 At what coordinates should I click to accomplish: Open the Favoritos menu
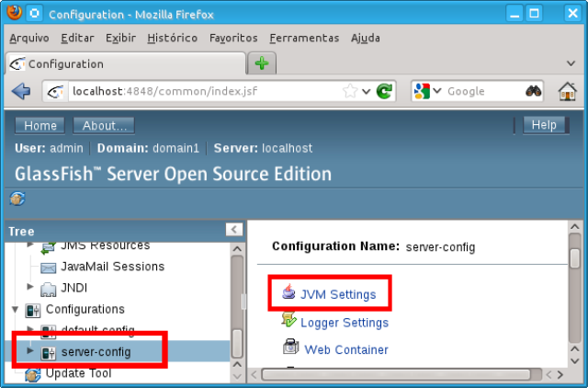tap(233, 38)
